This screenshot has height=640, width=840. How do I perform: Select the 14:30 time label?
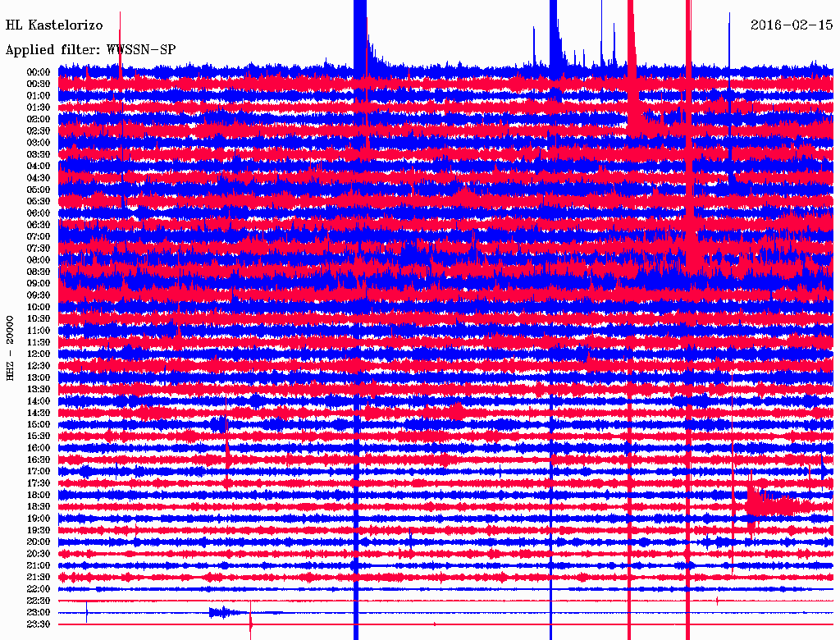[39, 414]
